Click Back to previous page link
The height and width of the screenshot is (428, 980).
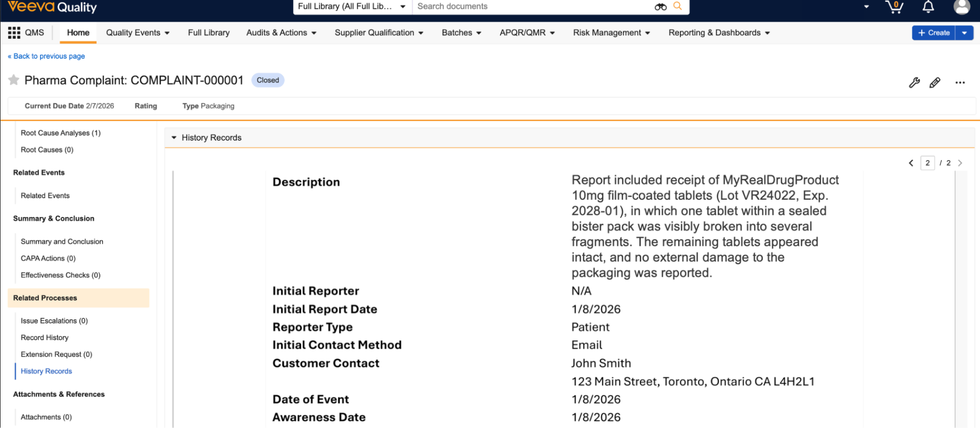click(47, 56)
